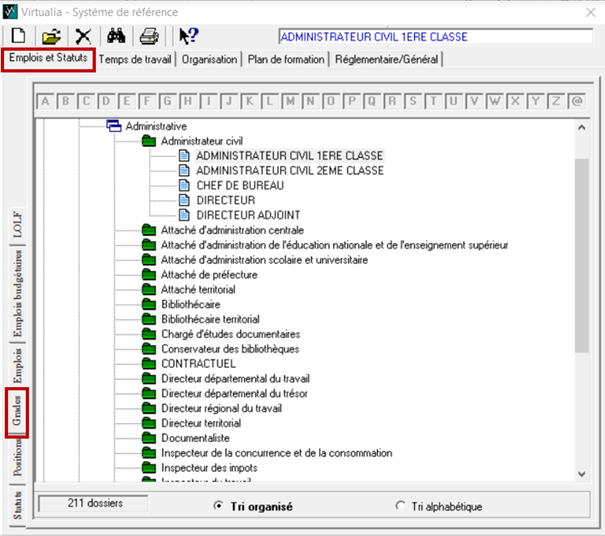605x536 pixels.
Task: Jump to letter A in alphabet bar
Action: (45, 101)
